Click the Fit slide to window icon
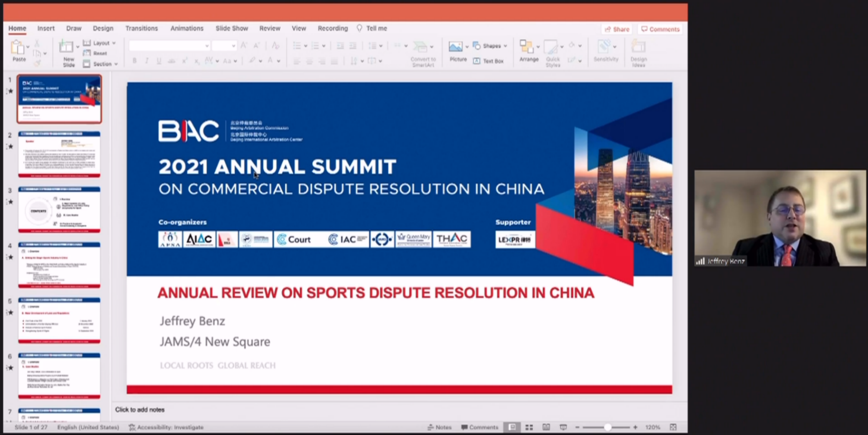The width and height of the screenshot is (868, 435). click(673, 427)
